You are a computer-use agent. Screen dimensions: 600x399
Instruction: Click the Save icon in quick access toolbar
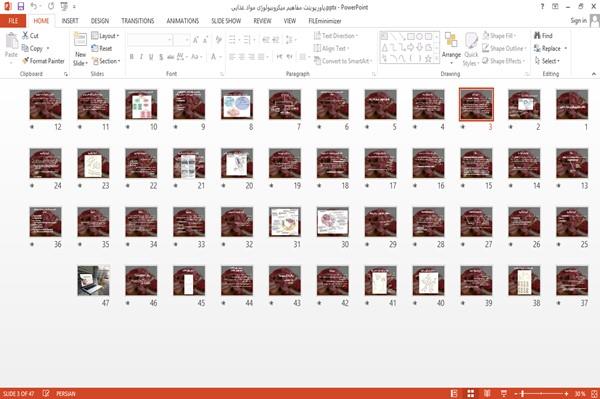click(21, 7)
